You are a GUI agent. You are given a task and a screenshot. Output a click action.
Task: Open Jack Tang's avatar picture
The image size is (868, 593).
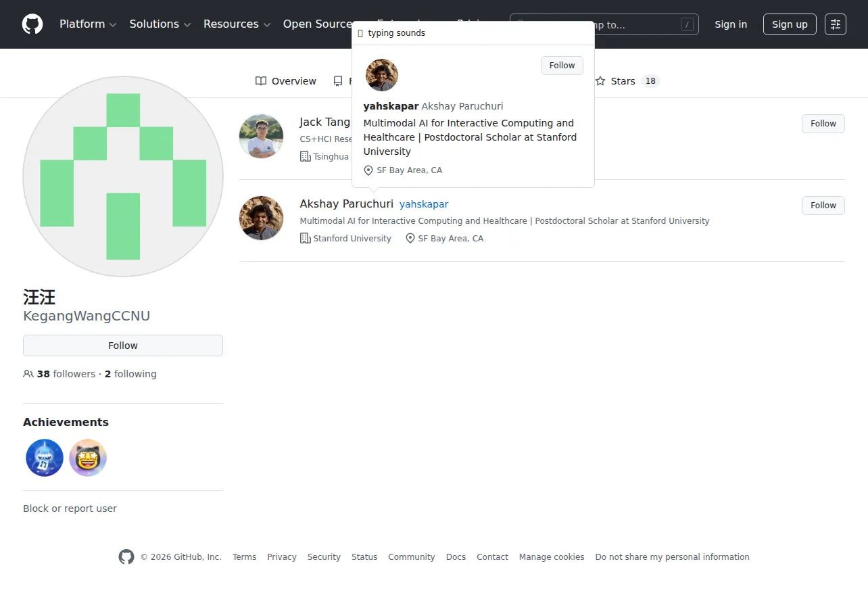pos(261,136)
